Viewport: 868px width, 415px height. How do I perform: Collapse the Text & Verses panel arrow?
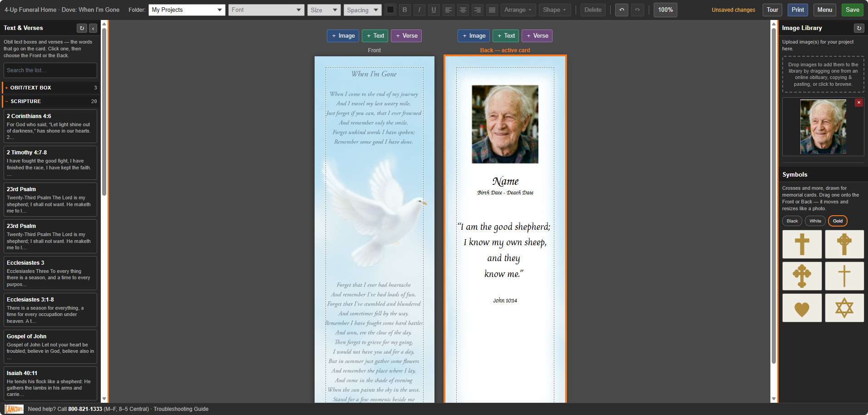tap(93, 28)
